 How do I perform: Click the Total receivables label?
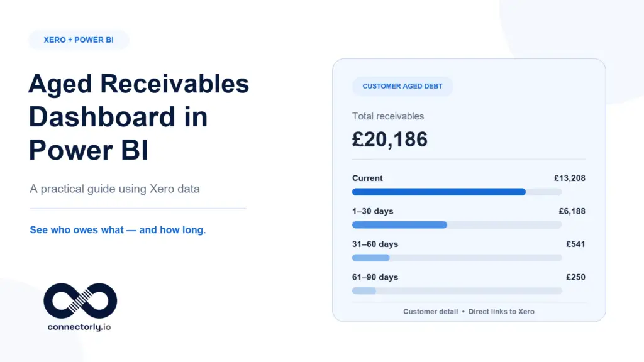(x=388, y=116)
